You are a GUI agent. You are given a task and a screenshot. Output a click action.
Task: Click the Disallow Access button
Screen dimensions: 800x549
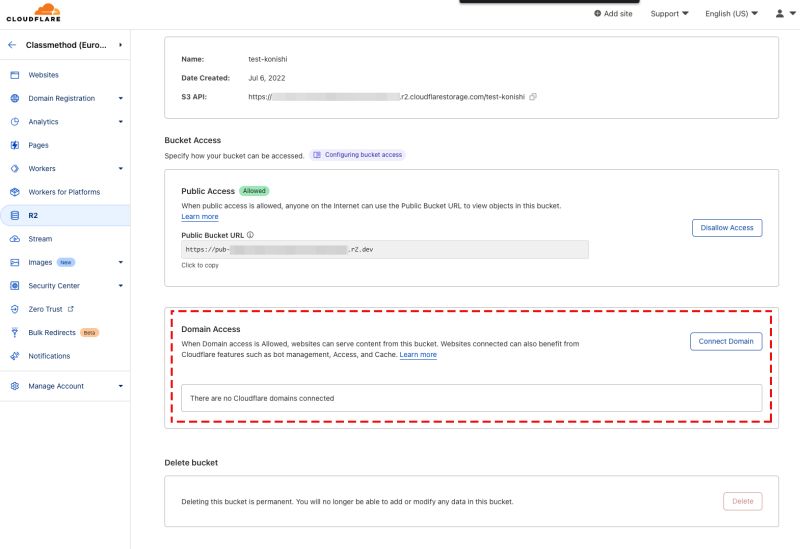click(x=727, y=228)
